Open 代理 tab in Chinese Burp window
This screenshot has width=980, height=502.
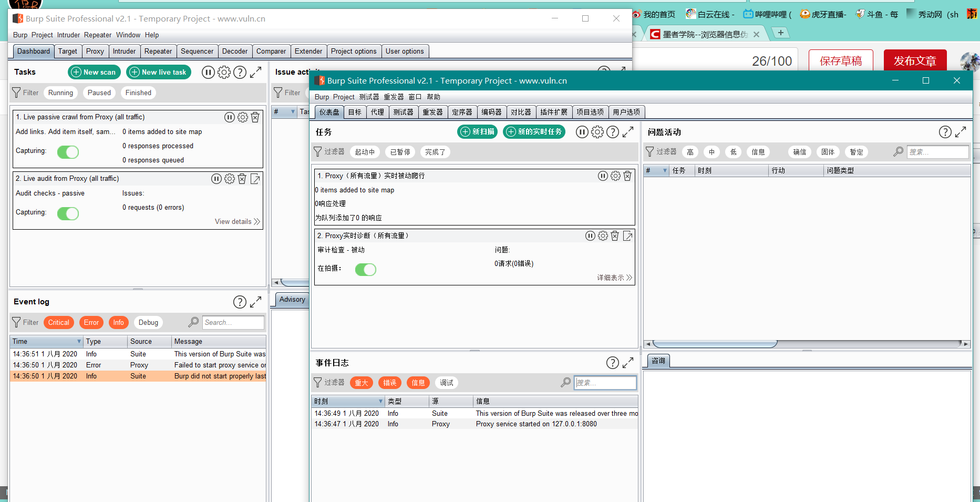(x=377, y=112)
